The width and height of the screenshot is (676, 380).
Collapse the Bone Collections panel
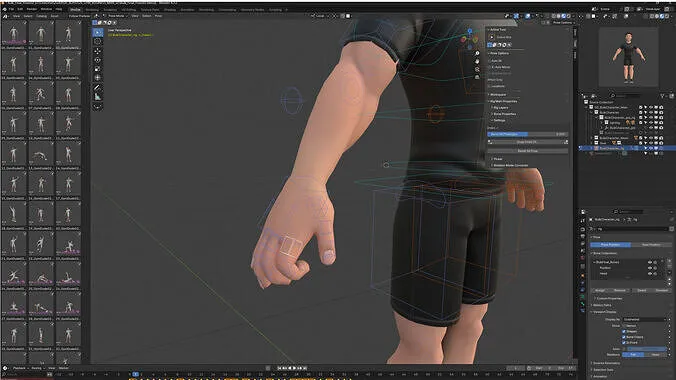click(x=605, y=254)
